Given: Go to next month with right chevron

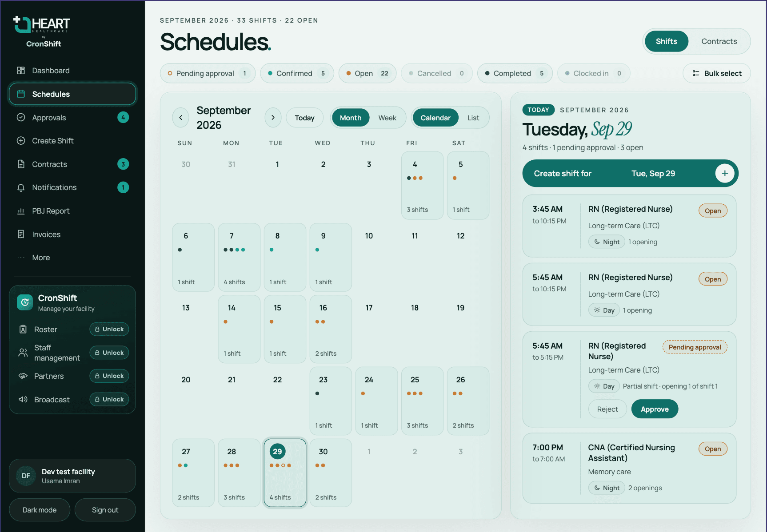Looking at the screenshot, I should click(x=273, y=118).
